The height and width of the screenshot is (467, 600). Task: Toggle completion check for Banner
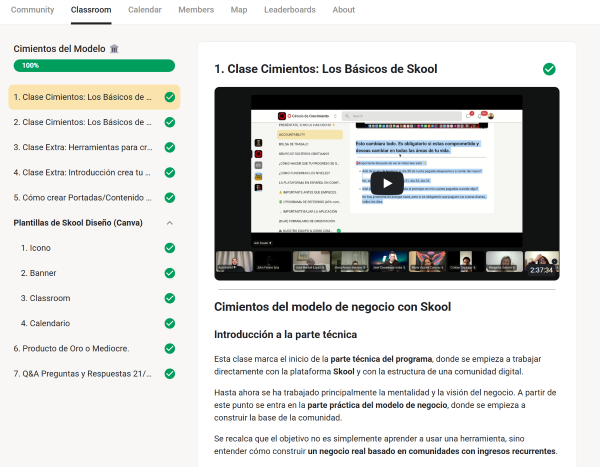coord(170,273)
